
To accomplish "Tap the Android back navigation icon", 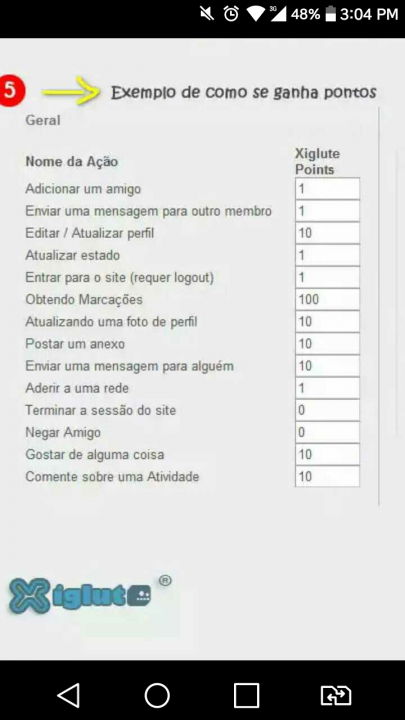I will click(x=68, y=695).
